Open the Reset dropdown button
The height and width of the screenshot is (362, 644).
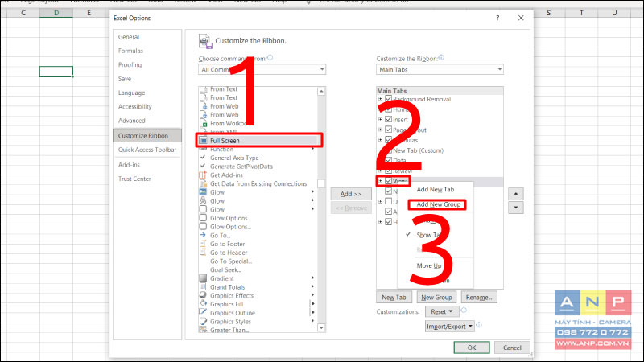[441, 311]
